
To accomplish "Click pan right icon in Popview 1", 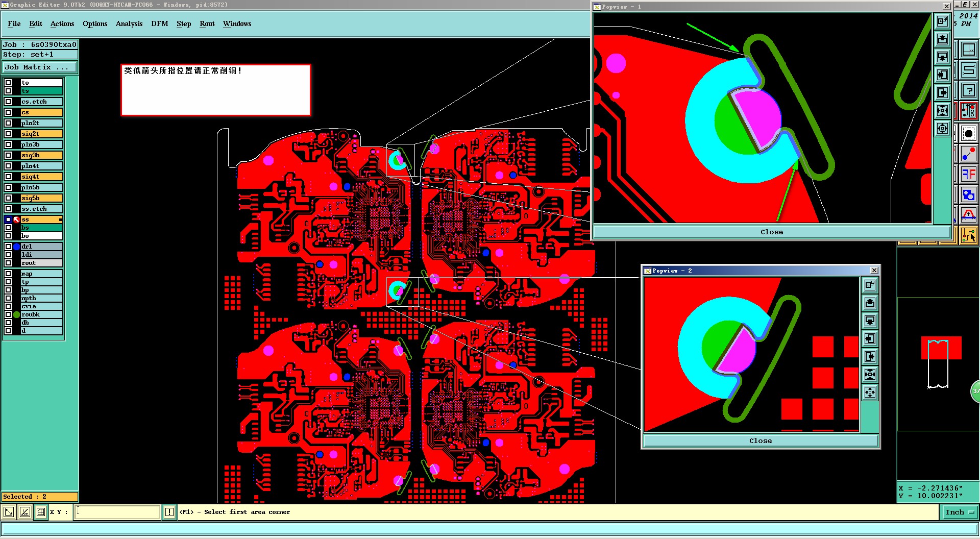I will [x=942, y=93].
